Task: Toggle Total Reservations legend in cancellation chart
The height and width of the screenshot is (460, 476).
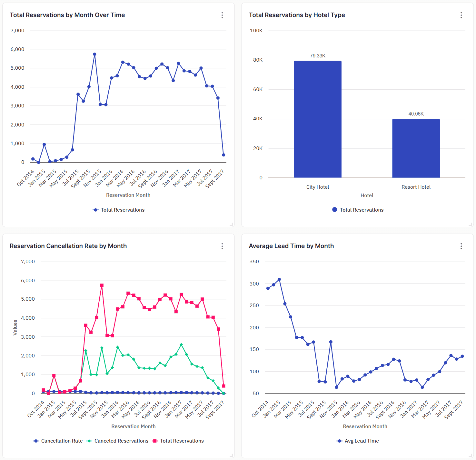Action: [178, 441]
